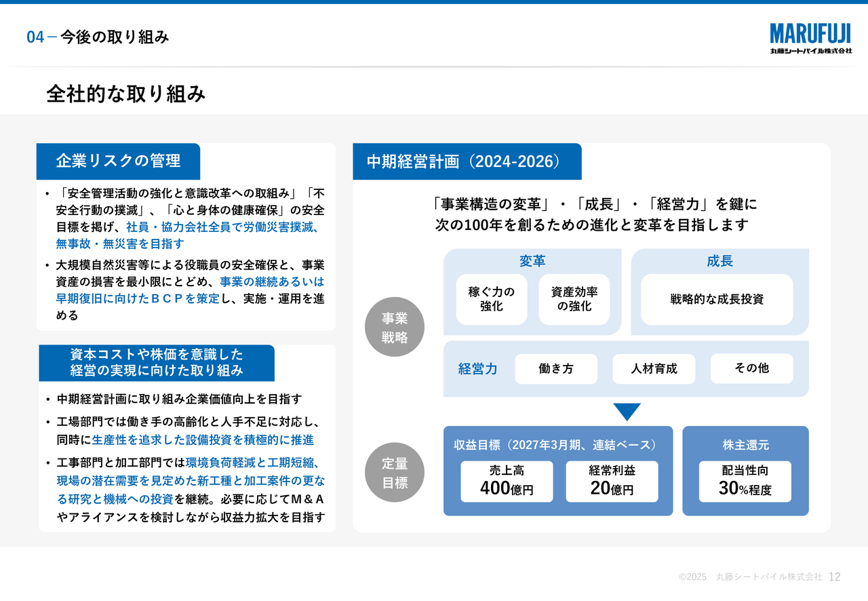Click the 人材育成 box
This screenshot has width=868, height=601.
(654, 369)
